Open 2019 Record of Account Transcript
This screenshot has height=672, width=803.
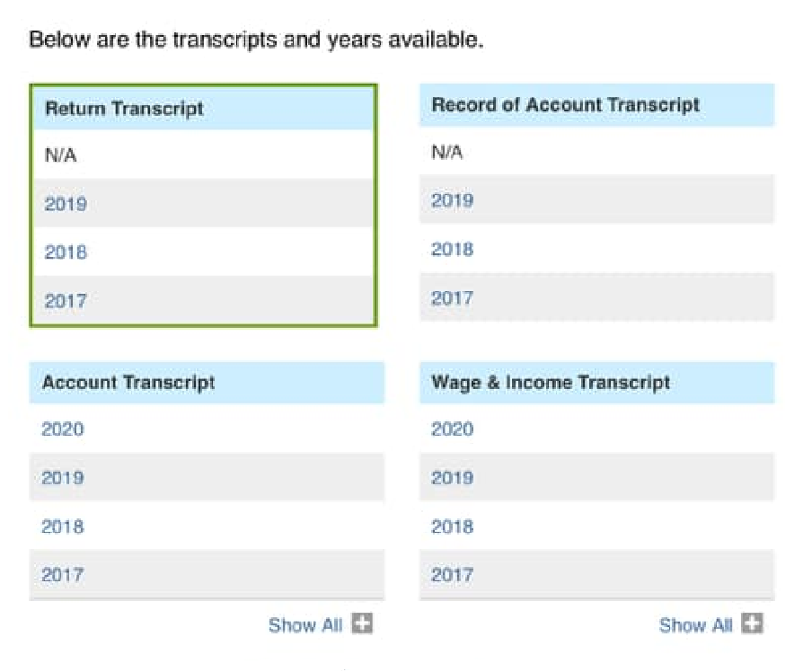[452, 200]
